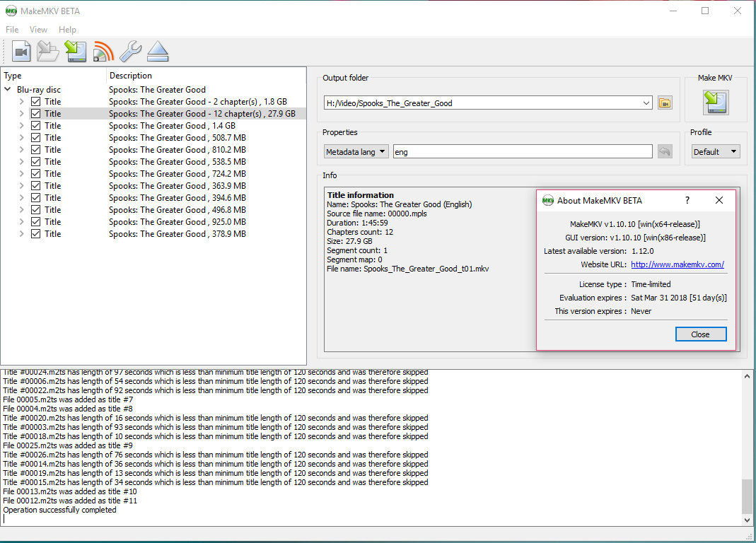Click the About dialog help question mark
This screenshot has height=543, width=756.
click(x=687, y=200)
